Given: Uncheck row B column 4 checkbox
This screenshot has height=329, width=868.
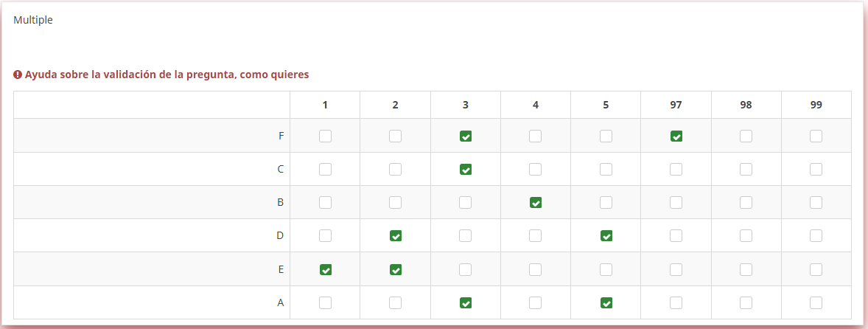Looking at the screenshot, I should 536,203.
